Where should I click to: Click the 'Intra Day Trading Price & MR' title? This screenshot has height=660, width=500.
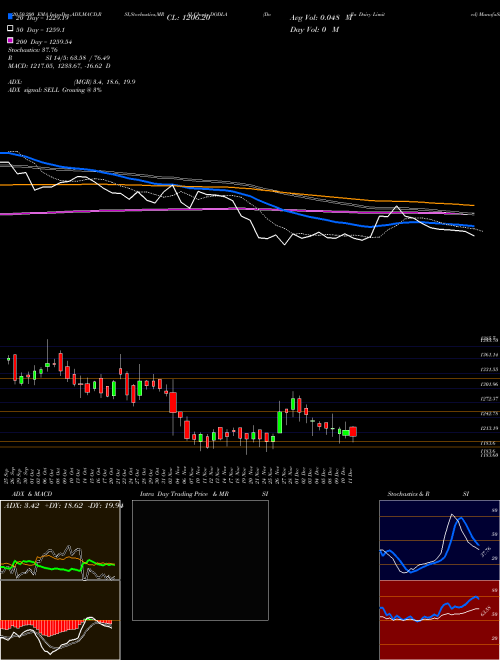184,494
